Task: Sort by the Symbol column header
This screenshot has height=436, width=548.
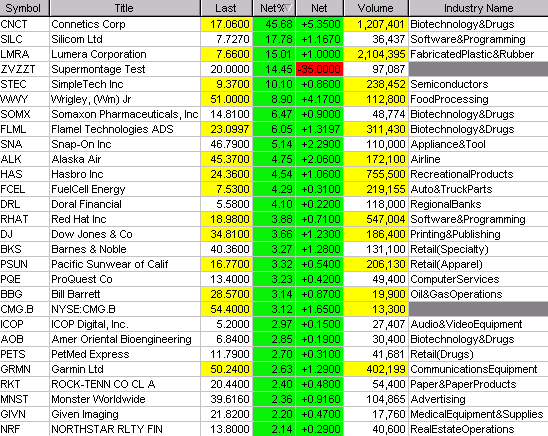Action: click(x=24, y=8)
